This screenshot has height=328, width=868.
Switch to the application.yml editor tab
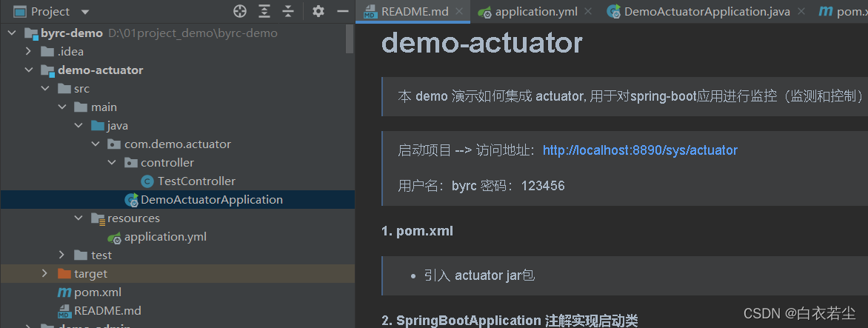pyautogui.click(x=535, y=11)
